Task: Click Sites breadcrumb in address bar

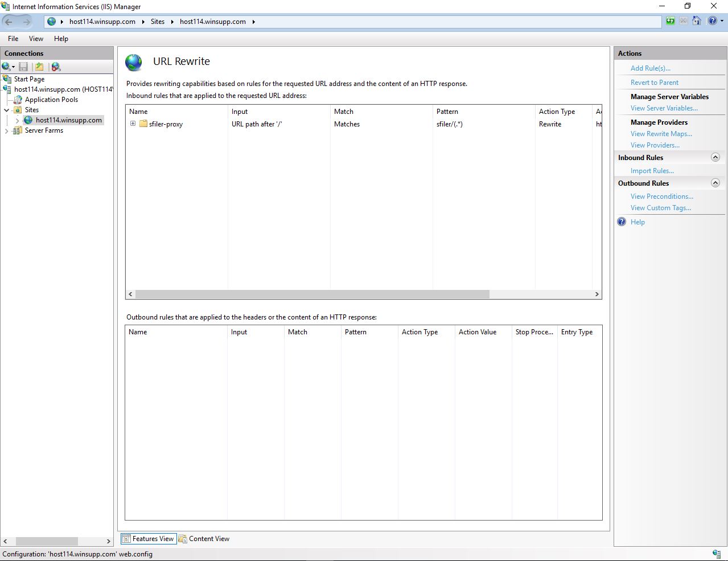Action: click(x=158, y=22)
